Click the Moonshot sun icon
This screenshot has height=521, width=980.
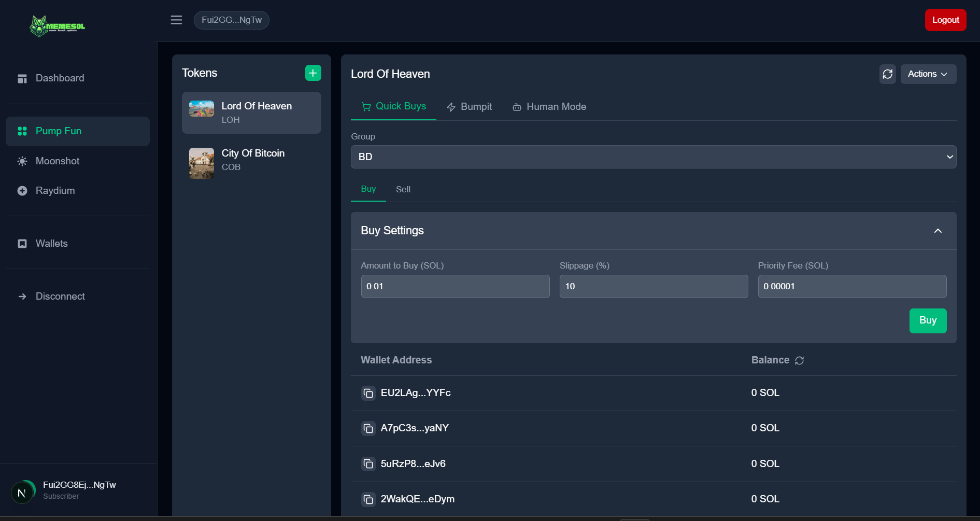(x=22, y=161)
